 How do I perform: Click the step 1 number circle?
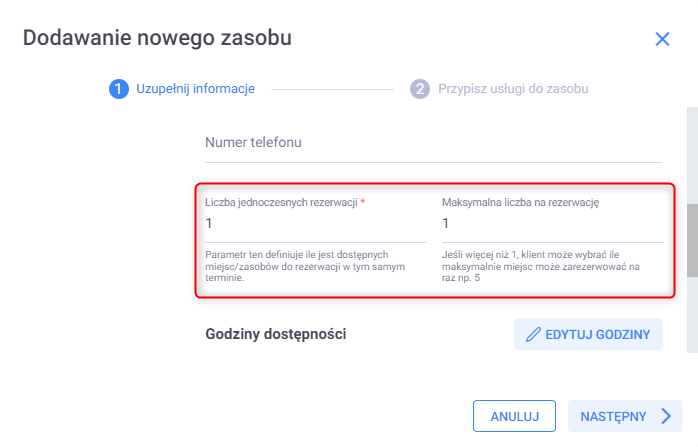tap(118, 89)
